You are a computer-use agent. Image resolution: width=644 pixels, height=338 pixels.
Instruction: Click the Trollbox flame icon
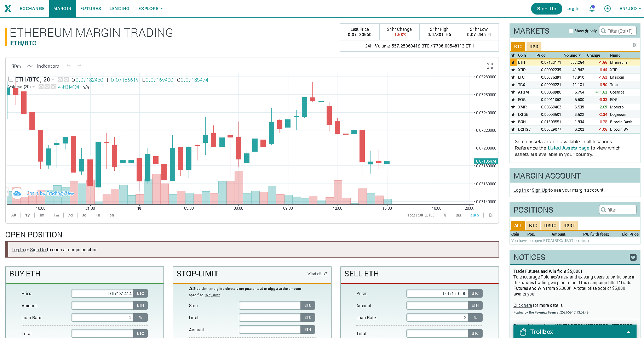(x=523, y=332)
